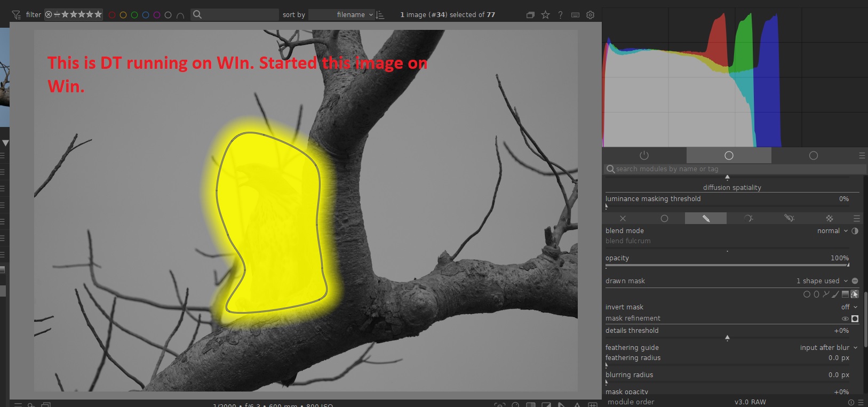Open sort by filename dropdown
The image size is (868, 407).
coord(341,15)
